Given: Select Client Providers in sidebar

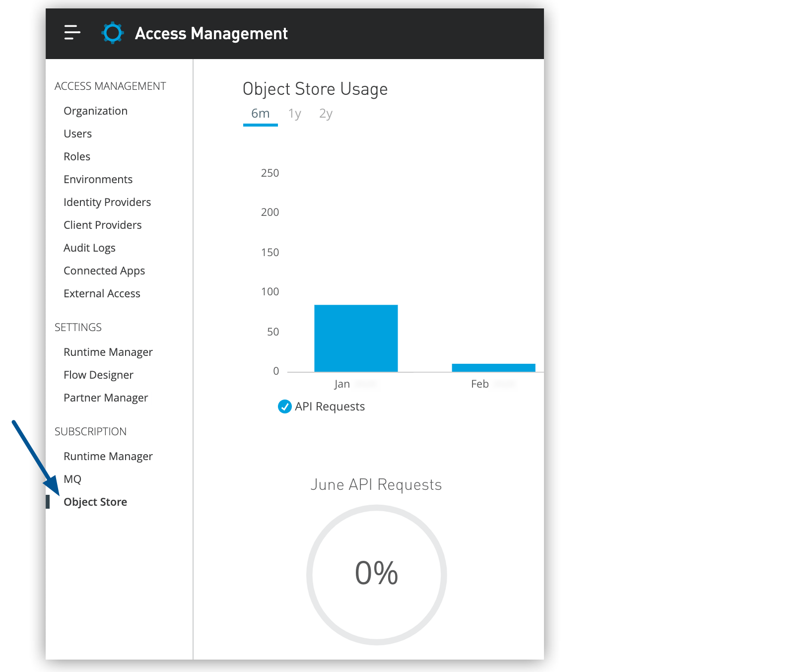Looking at the screenshot, I should [102, 225].
